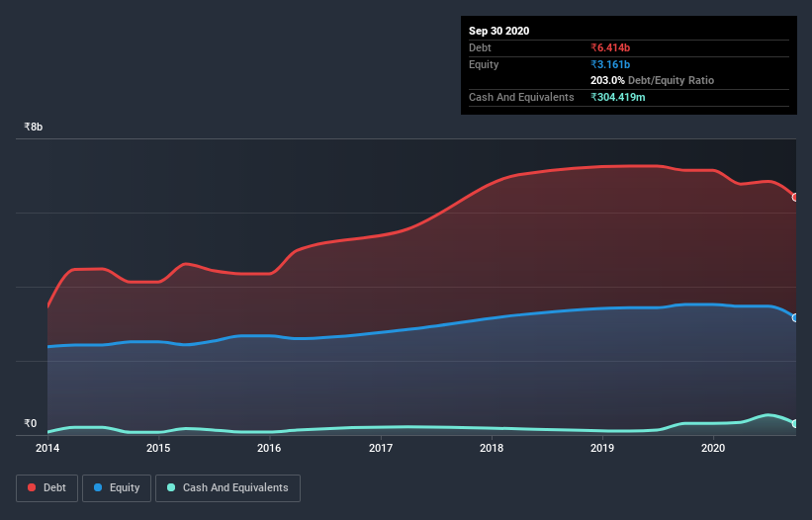Select the 2017 x-axis label

(x=380, y=448)
